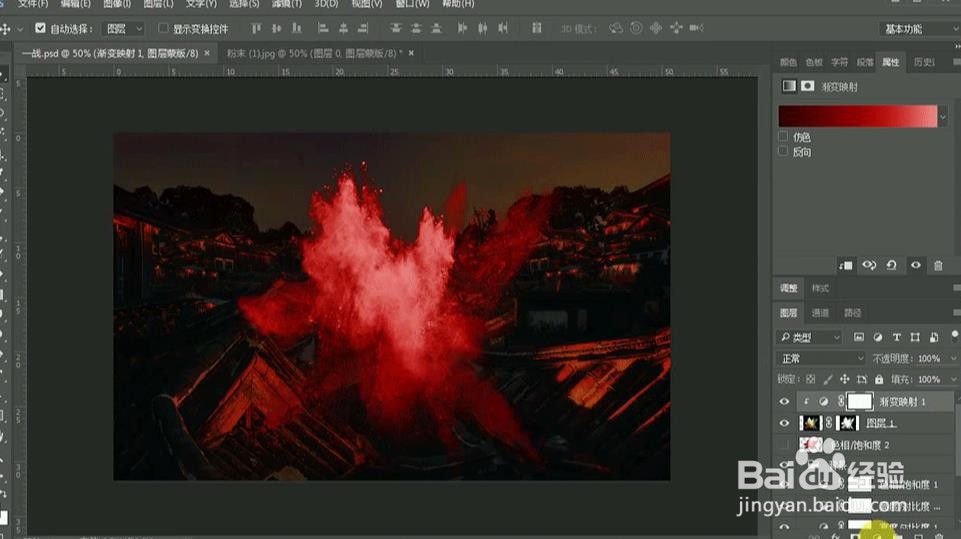Open the 历史 panel tab
The image size is (961, 539).
pos(924,62)
